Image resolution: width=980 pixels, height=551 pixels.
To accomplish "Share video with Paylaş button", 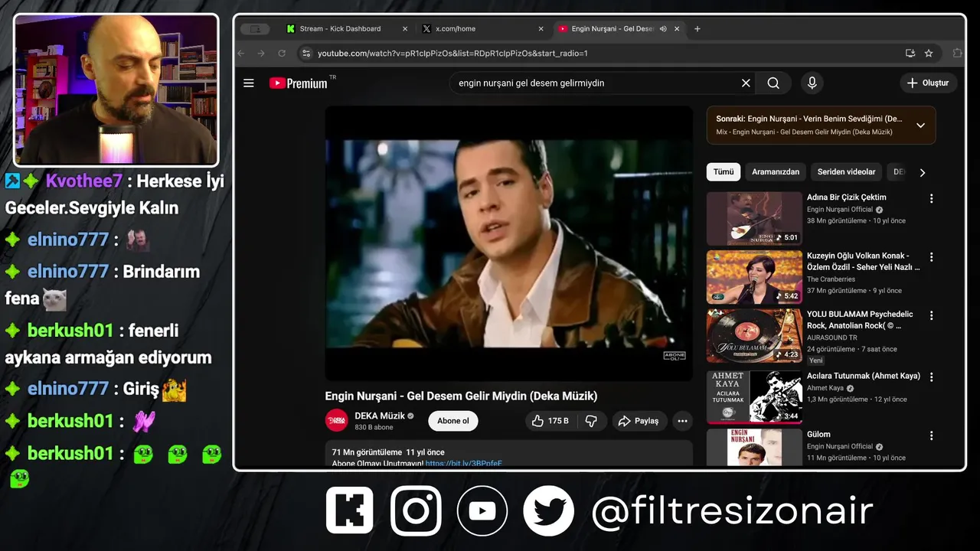I will [639, 421].
